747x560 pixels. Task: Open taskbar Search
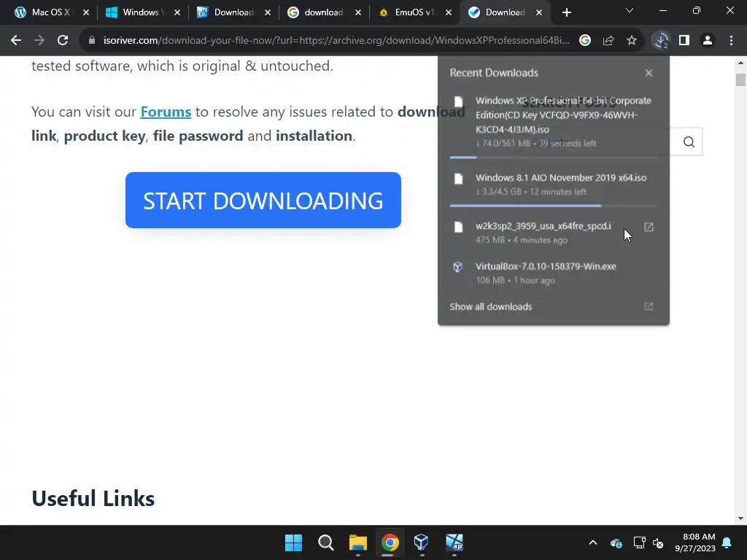(x=326, y=542)
